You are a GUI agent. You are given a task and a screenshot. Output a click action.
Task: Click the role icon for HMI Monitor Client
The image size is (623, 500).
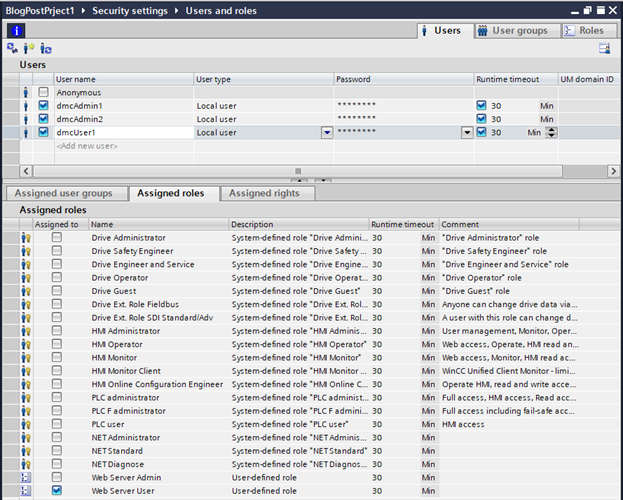point(26,371)
